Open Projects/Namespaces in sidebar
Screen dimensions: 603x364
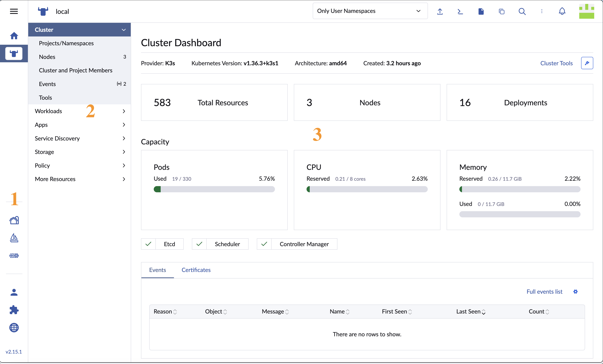point(79,43)
